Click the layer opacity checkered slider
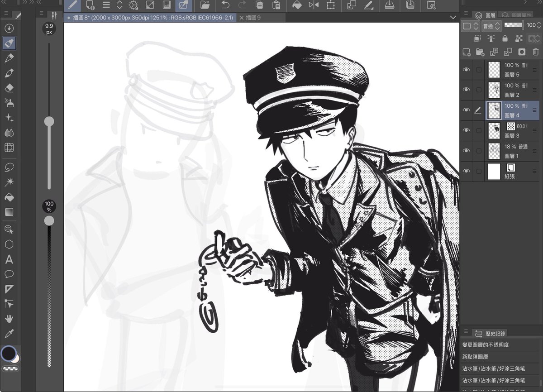The width and height of the screenshot is (543, 392). click(x=514, y=25)
